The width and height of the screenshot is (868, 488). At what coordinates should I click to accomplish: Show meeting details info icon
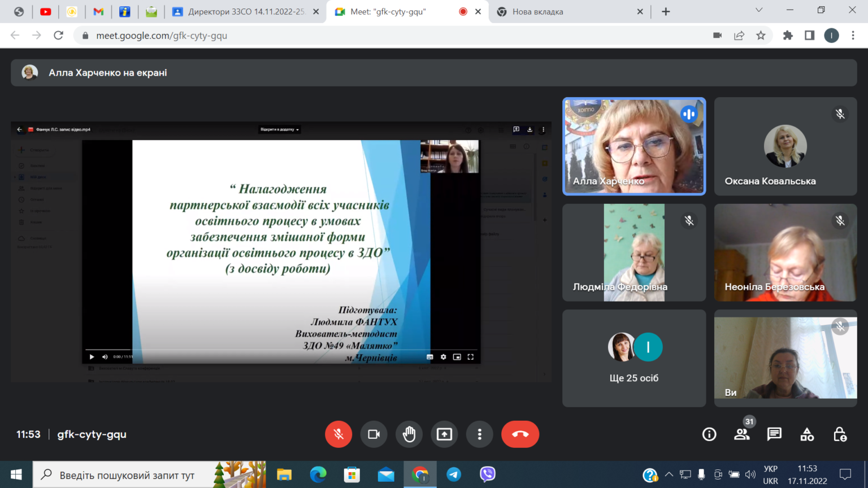709,434
